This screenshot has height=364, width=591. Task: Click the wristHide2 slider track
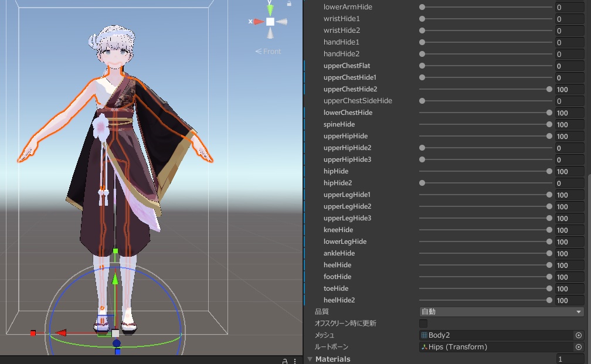pos(486,30)
